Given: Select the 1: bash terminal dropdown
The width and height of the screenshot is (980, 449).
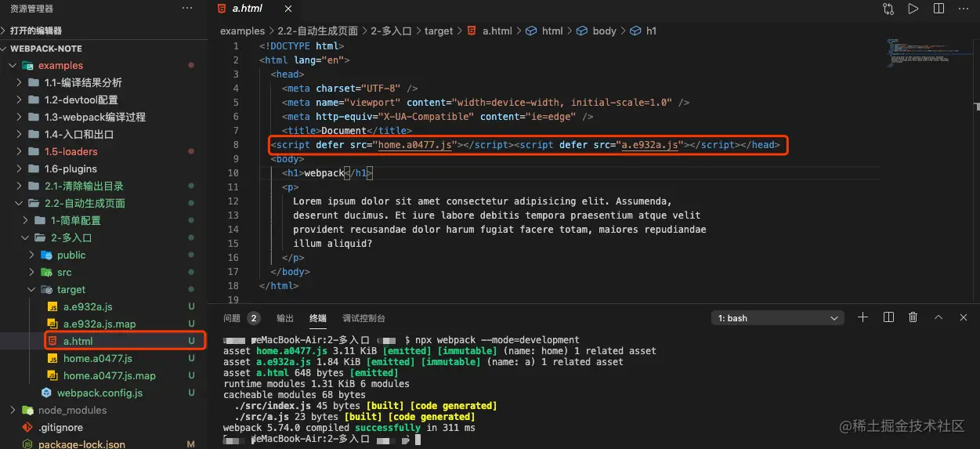Looking at the screenshot, I should coord(777,318).
